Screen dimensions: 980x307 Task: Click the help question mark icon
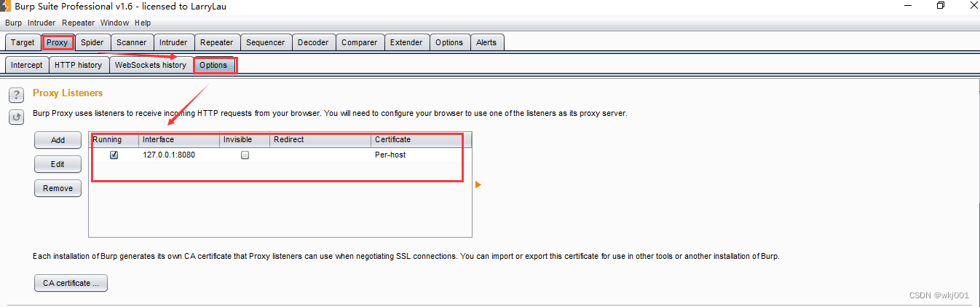coord(16,96)
